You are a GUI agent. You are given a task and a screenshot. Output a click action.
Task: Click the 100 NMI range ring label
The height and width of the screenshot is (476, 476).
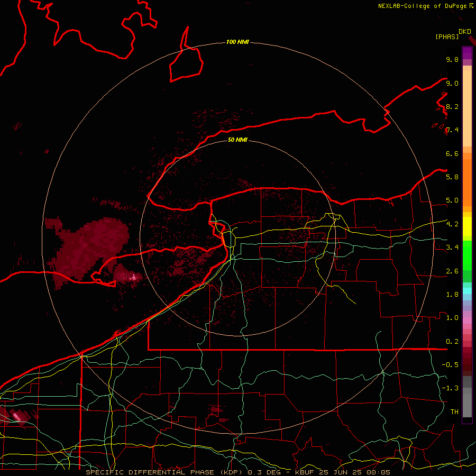click(237, 42)
